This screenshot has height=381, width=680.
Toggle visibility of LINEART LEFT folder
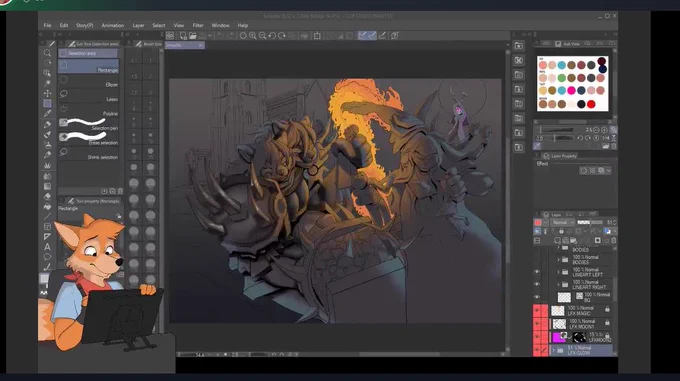[537, 272]
